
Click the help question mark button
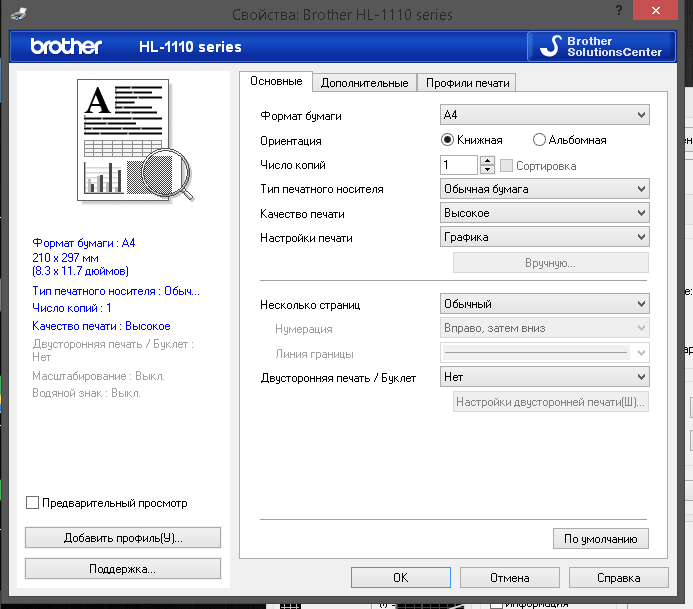[619, 10]
